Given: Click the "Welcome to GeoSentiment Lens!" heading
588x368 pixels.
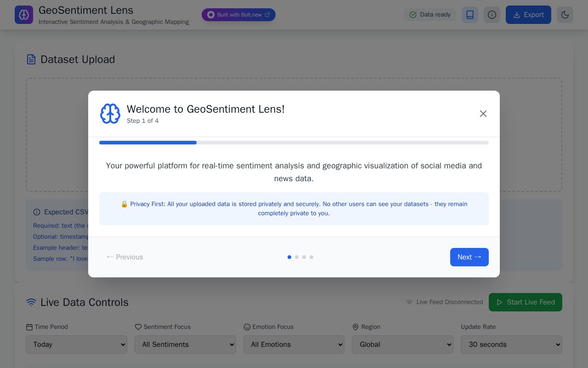Looking at the screenshot, I should 206,109.
